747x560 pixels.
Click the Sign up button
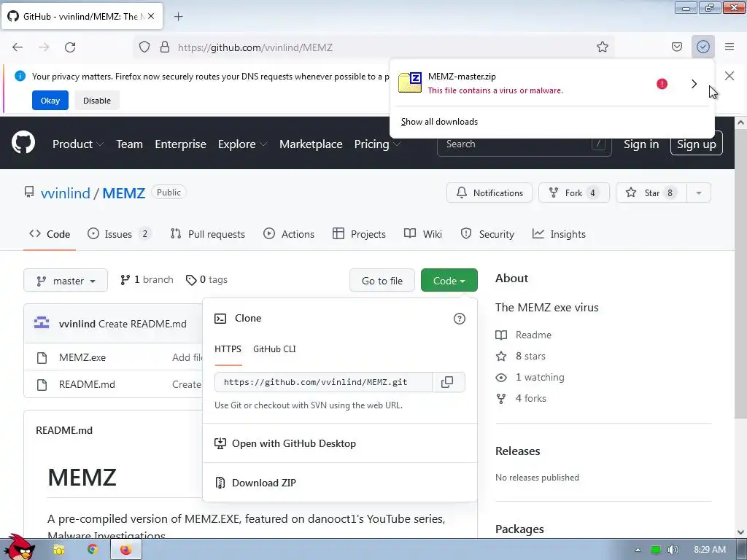(697, 144)
